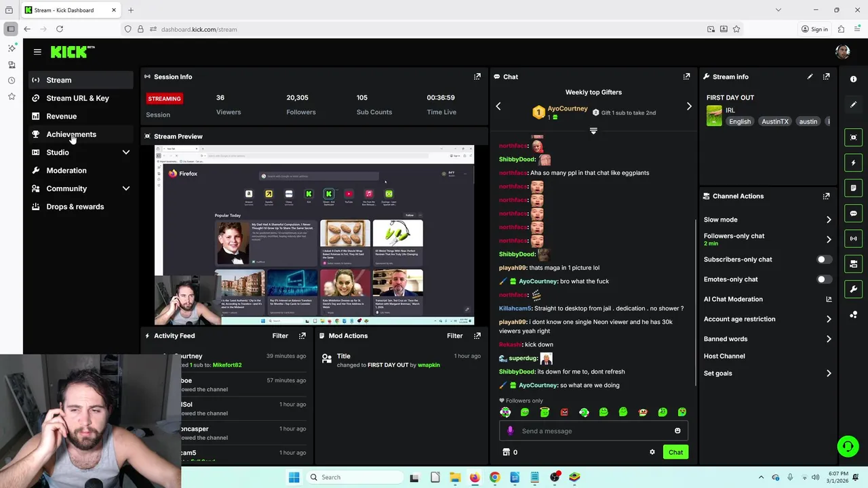868x488 pixels.
Task: Expand Set goals options
Action: (x=829, y=373)
